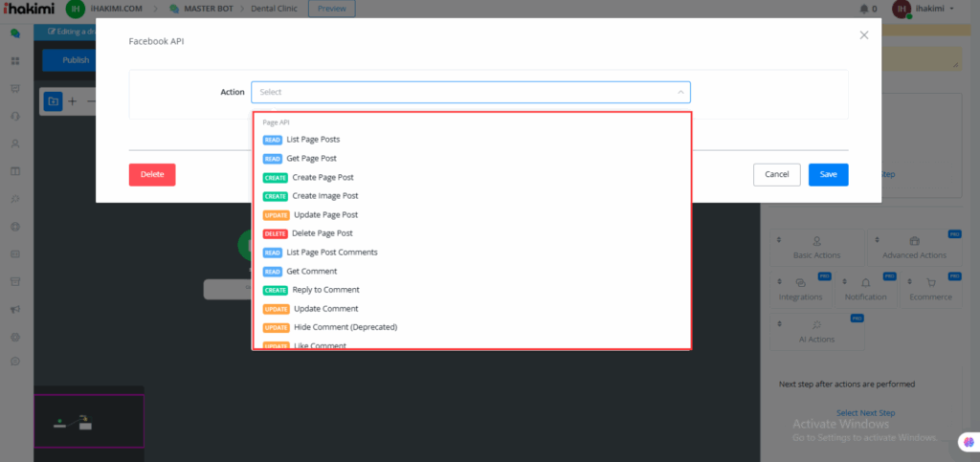Click the Action select input field
This screenshot has height=462, width=980.
459,93
